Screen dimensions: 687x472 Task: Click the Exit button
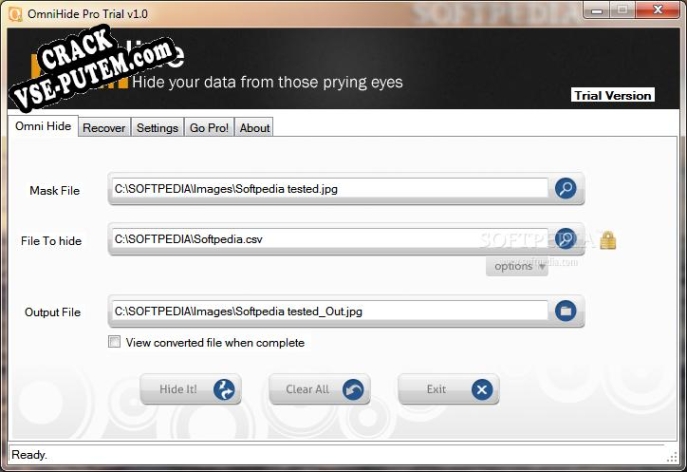point(447,389)
